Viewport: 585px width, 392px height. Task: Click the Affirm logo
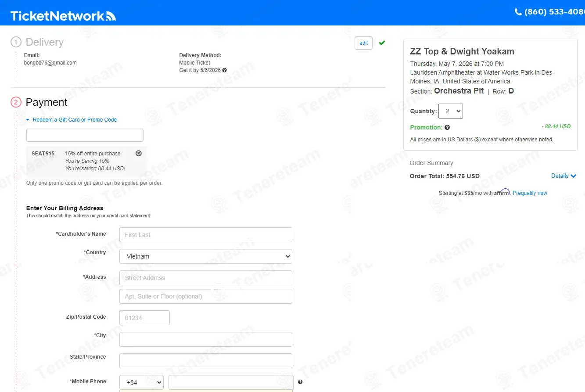502,192
